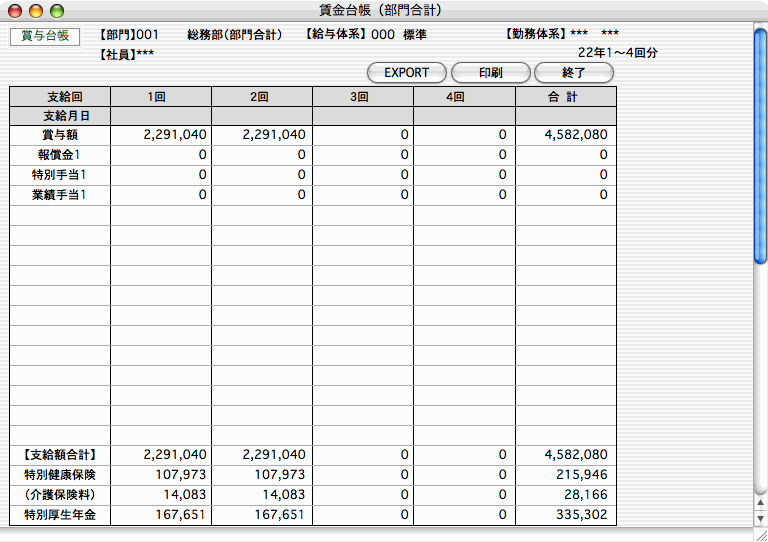
Task: Click the EXPORT button
Action: click(406, 73)
